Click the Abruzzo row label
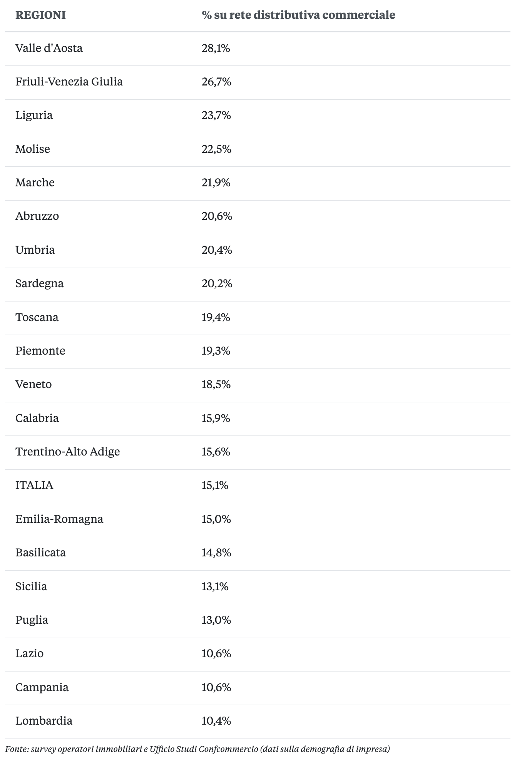Viewport: 532px width, 767px height. pos(37,216)
